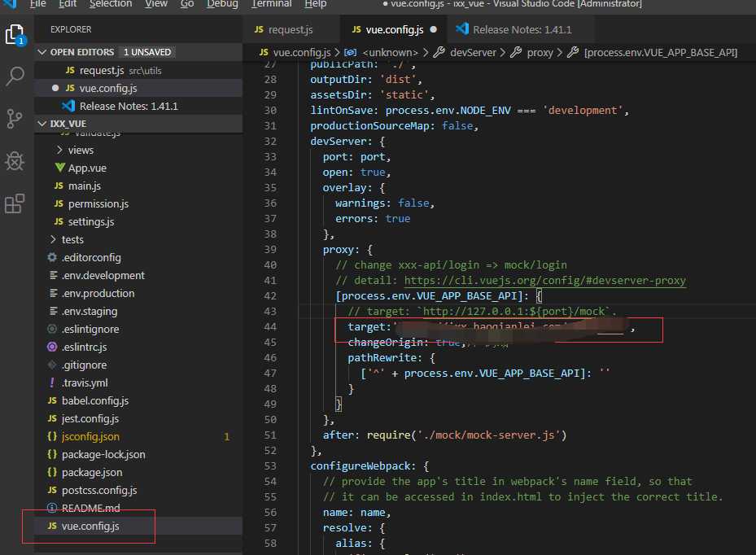Click the unsaved dot on vue.config.js tab
Screen dimensions: 756x555
pyautogui.click(x=434, y=29)
